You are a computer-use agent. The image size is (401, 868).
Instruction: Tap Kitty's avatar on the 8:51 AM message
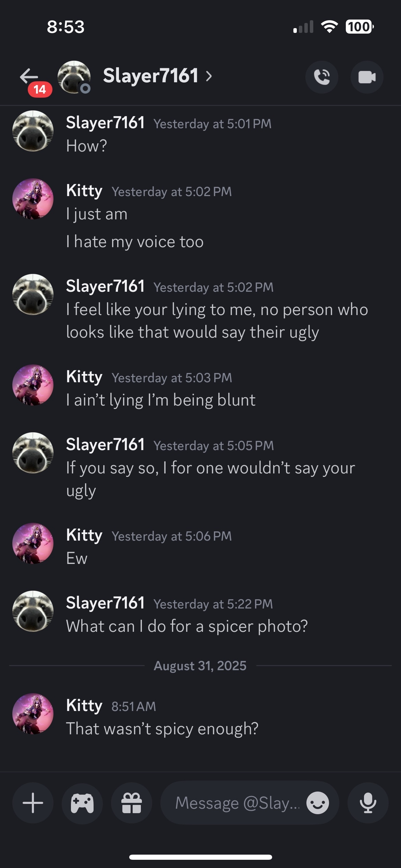(x=33, y=714)
